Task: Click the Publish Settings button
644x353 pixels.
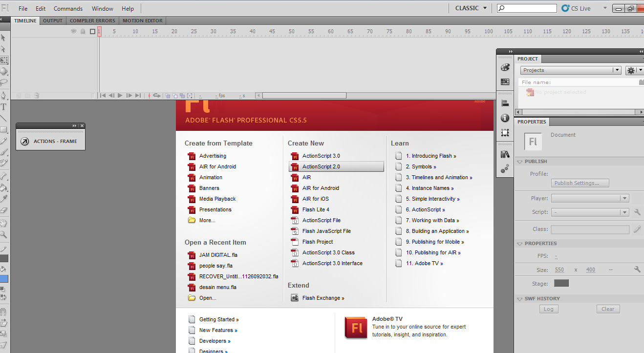Action: 580,183
